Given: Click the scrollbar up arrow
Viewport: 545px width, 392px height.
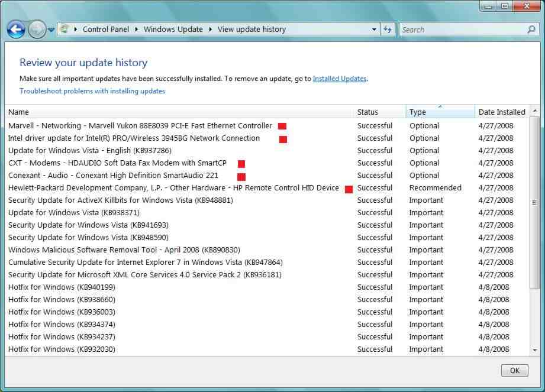Looking at the screenshot, I should pos(535,111).
